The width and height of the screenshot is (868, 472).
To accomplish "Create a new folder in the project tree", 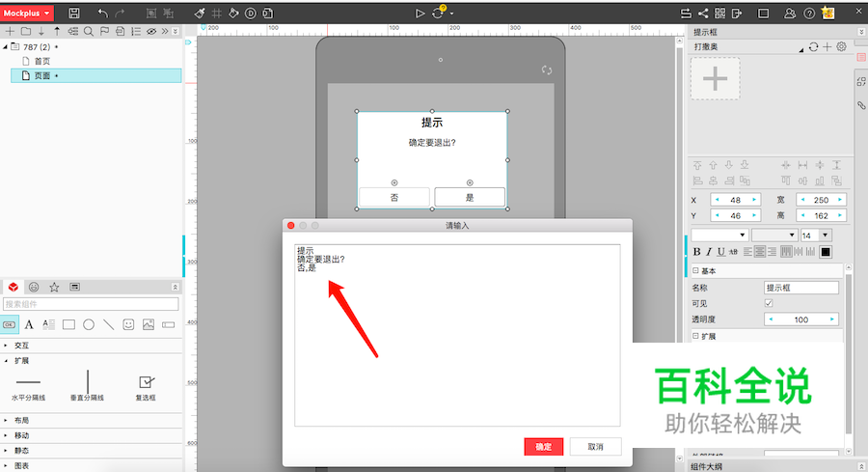I will click(26, 31).
